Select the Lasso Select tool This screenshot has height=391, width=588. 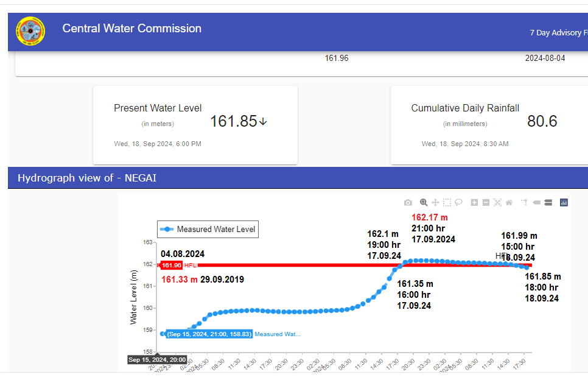[458, 202]
